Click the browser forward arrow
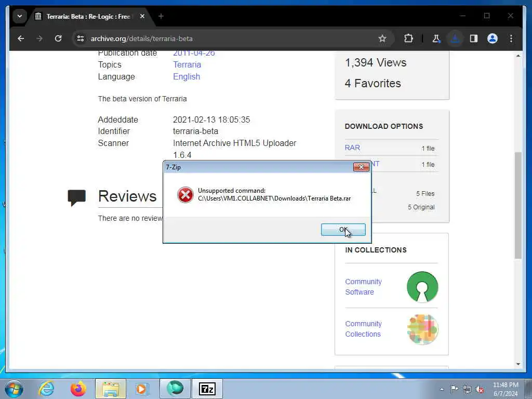The image size is (532, 399). pyautogui.click(x=39, y=38)
